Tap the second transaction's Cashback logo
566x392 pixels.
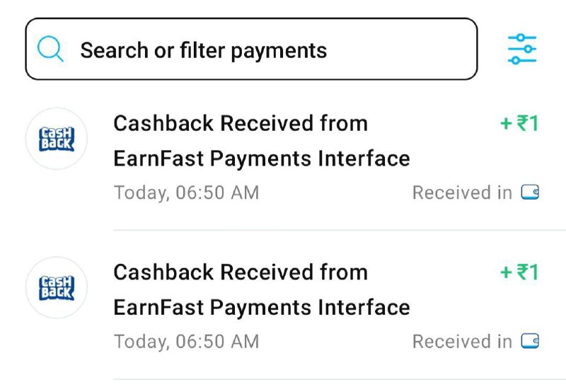coord(57,288)
